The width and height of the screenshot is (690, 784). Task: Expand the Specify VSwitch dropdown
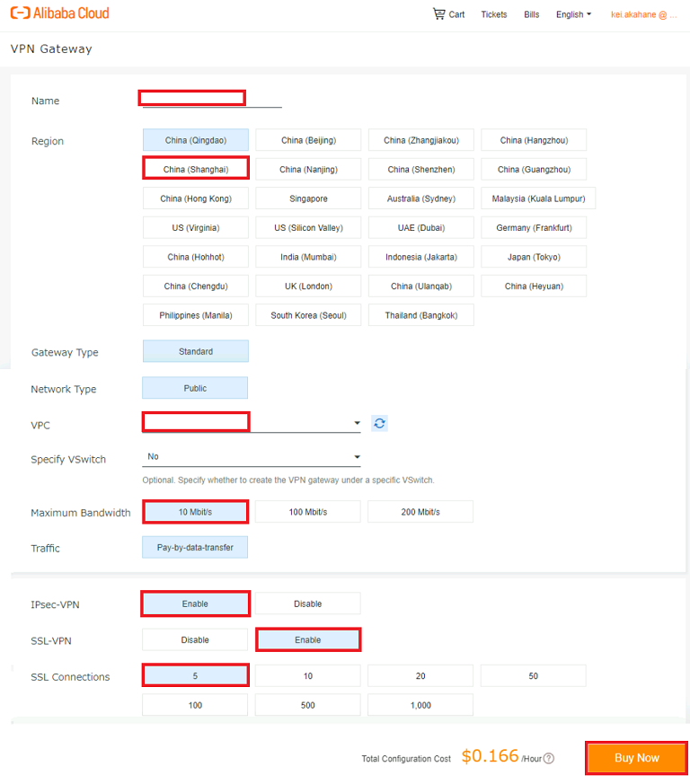[252, 457]
